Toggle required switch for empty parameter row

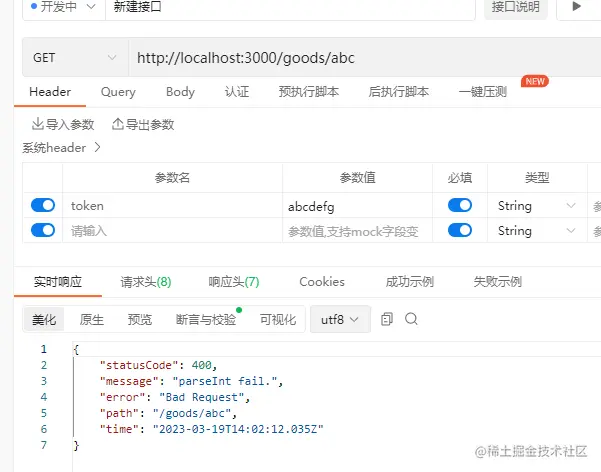click(x=460, y=230)
